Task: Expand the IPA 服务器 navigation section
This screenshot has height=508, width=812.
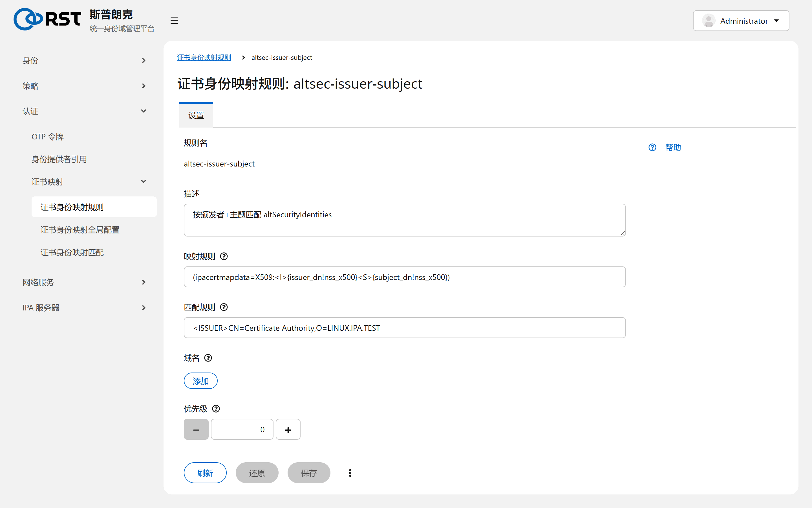Action: (85, 307)
